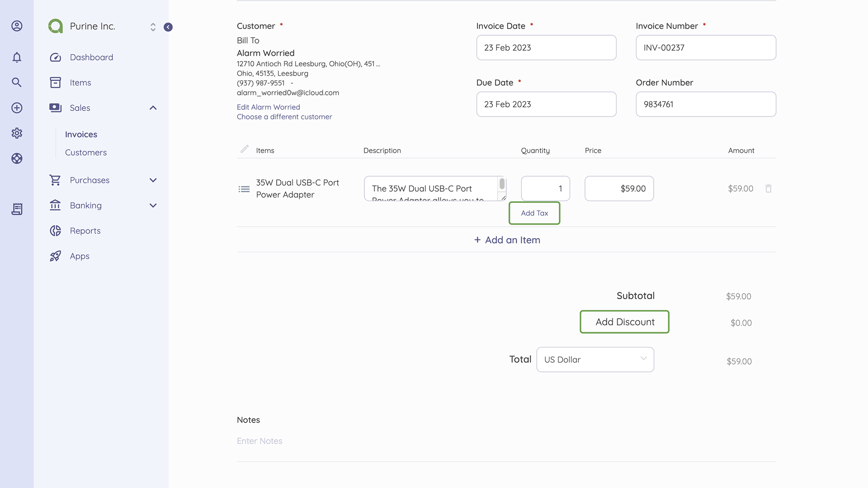
Task: Expand the Purchases section
Action: [153, 180]
